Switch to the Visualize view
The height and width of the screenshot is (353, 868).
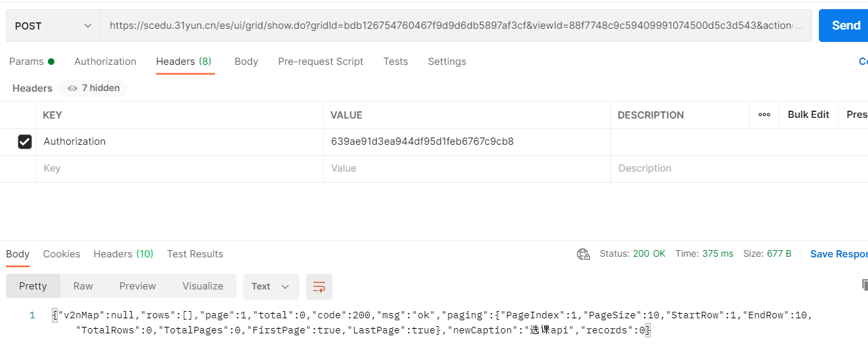tap(203, 286)
